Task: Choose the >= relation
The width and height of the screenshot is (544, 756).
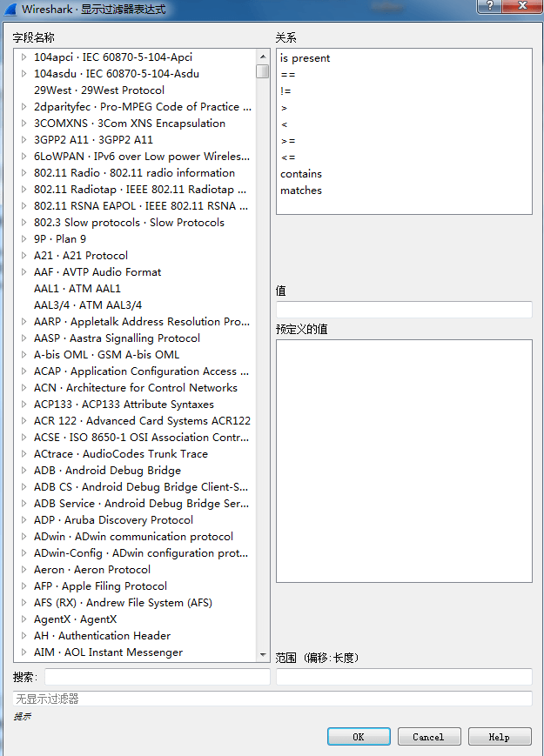Action: point(288,141)
